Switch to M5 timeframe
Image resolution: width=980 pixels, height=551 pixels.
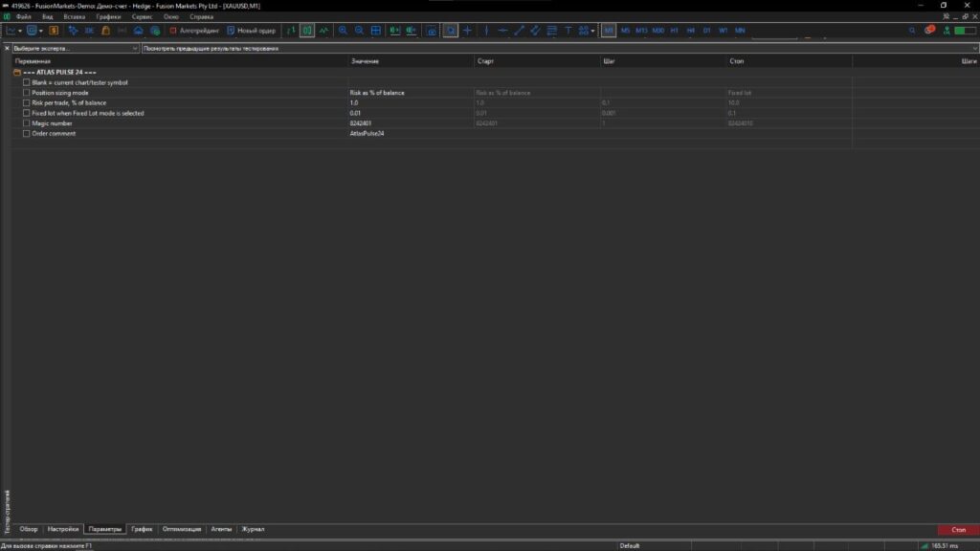click(625, 30)
